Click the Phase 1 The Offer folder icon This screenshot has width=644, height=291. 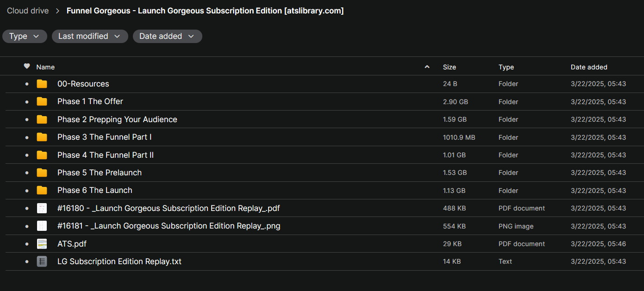click(x=42, y=101)
